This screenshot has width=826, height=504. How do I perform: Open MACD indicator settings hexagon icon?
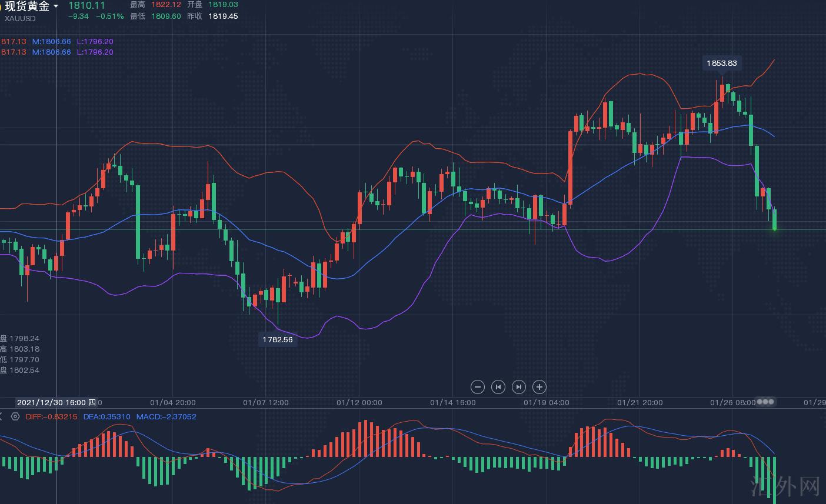point(15,416)
